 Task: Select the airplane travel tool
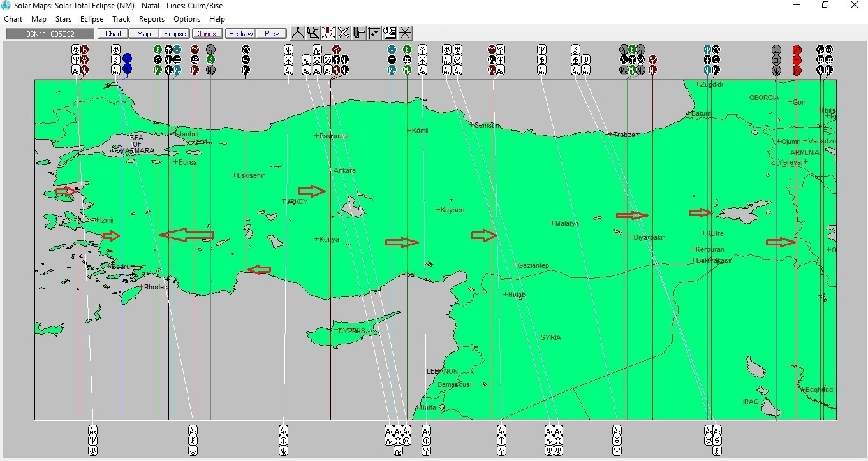tap(343, 33)
